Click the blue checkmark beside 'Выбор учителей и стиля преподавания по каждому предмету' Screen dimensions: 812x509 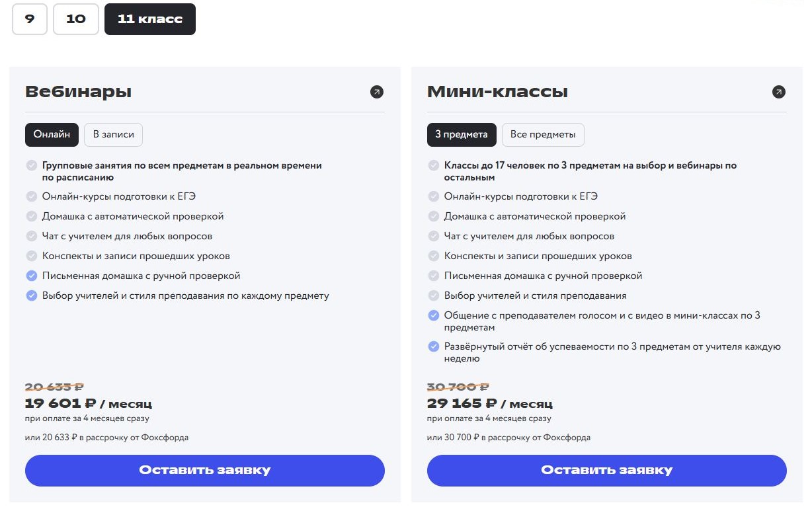(x=31, y=296)
